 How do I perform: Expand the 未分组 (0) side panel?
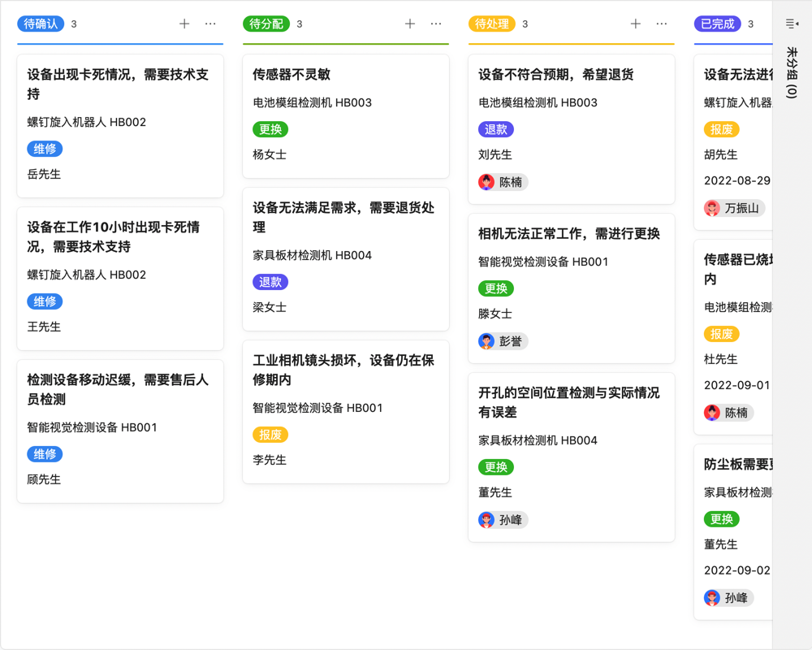coord(792,73)
